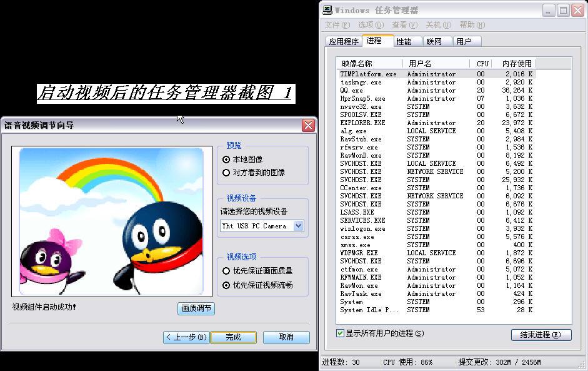Select the QQ.exe process row
The height and width of the screenshot is (371, 588).
tap(437, 91)
